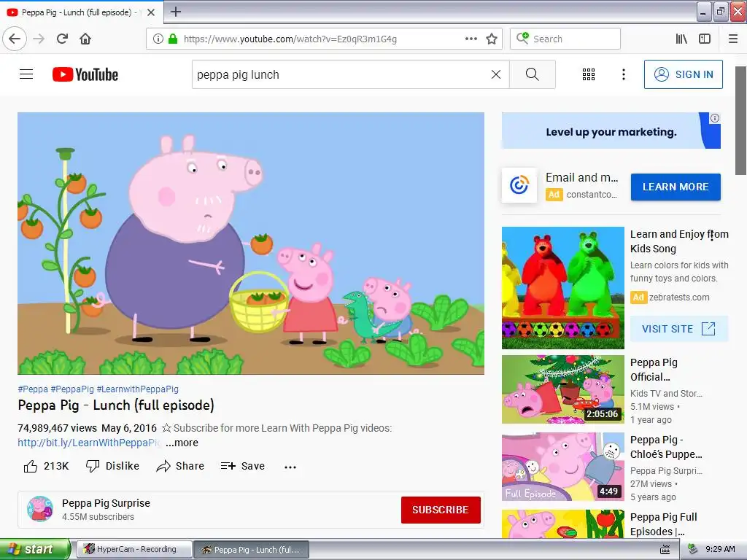Click the red SUBSCRIBE button
The width and height of the screenshot is (747, 560).
pyautogui.click(x=441, y=510)
